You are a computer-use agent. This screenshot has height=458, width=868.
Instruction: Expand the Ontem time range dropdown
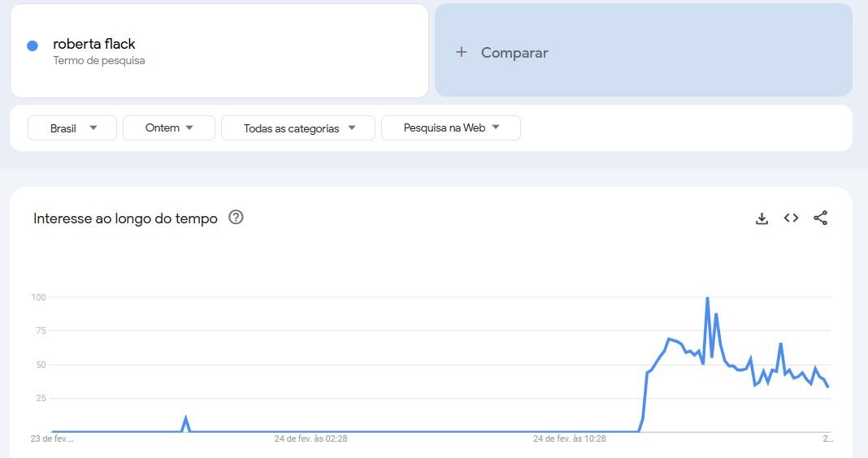pyautogui.click(x=169, y=127)
